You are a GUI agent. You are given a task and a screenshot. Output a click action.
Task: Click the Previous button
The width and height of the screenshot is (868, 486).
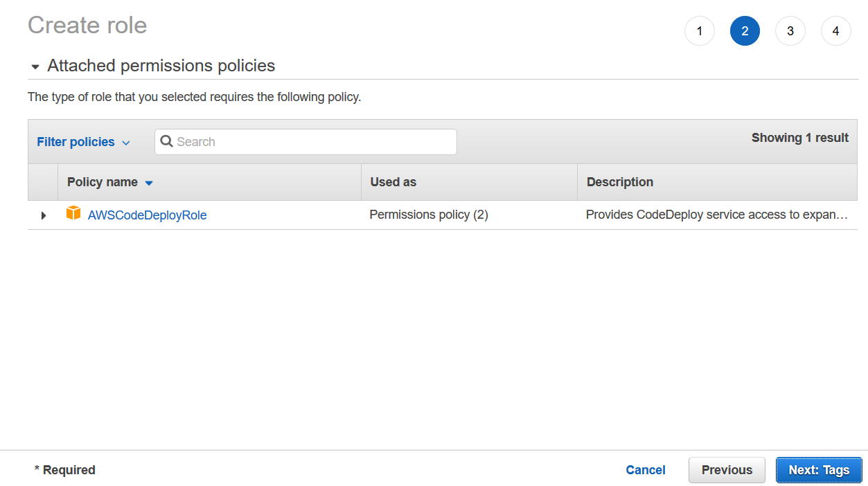[x=727, y=470]
